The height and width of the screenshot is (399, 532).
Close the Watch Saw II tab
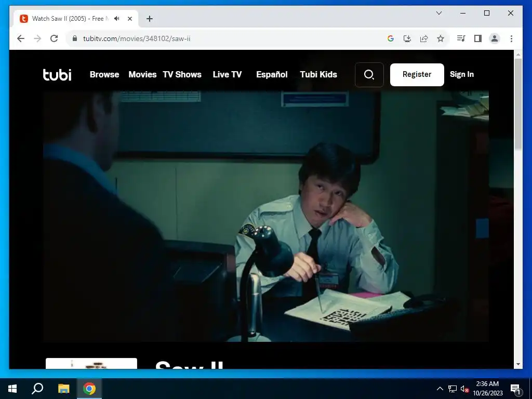[129, 19]
